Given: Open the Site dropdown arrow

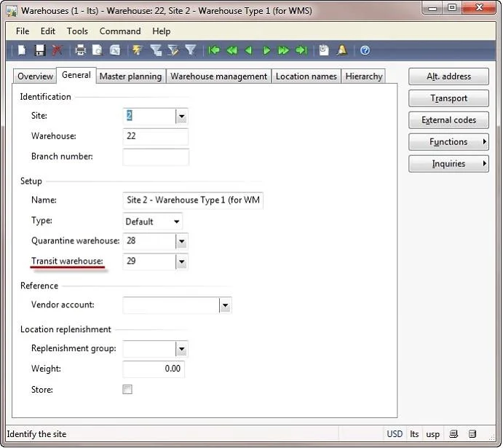Looking at the screenshot, I should tap(181, 116).
